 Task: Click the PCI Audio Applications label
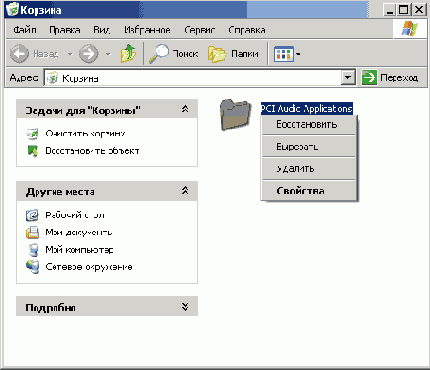point(307,108)
